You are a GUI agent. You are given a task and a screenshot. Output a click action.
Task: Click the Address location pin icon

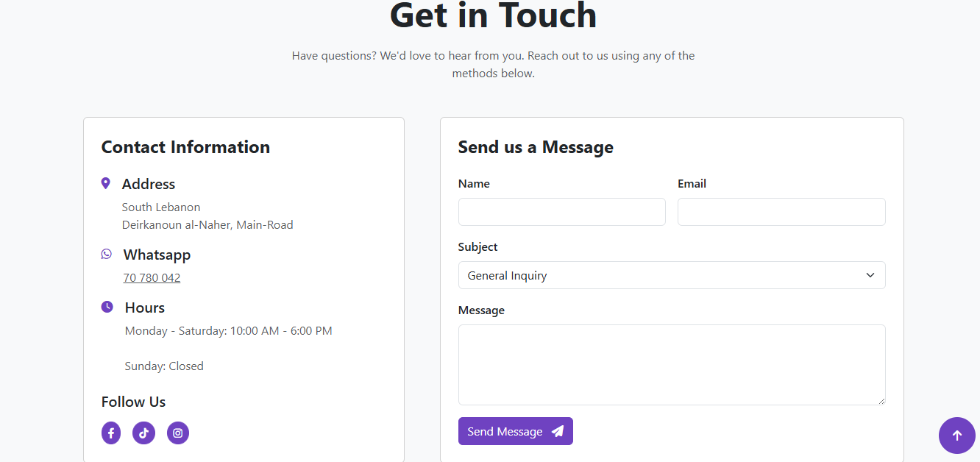106,183
